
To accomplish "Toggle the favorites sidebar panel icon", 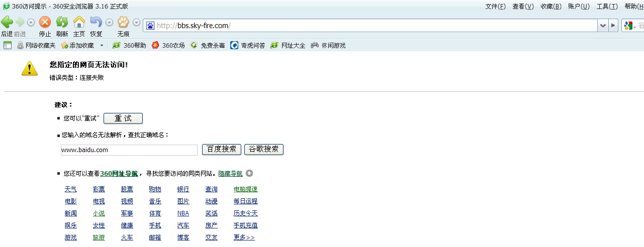I will pyautogui.click(x=8, y=45).
